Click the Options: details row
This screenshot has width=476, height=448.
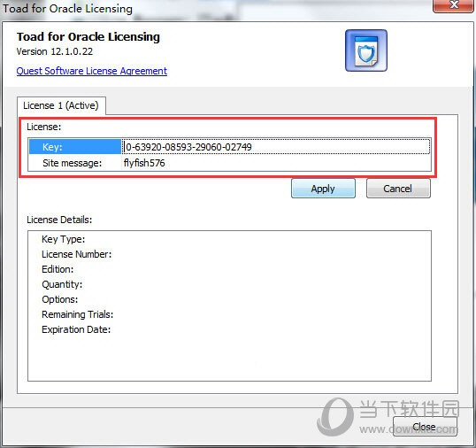tap(60, 299)
